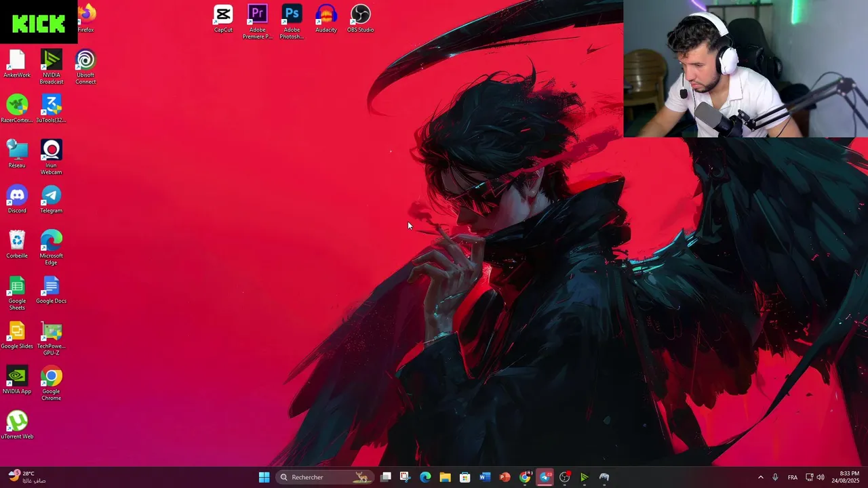Select the Corbeille recycle bin
Image resolution: width=868 pixels, height=488 pixels.
[17, 245]
